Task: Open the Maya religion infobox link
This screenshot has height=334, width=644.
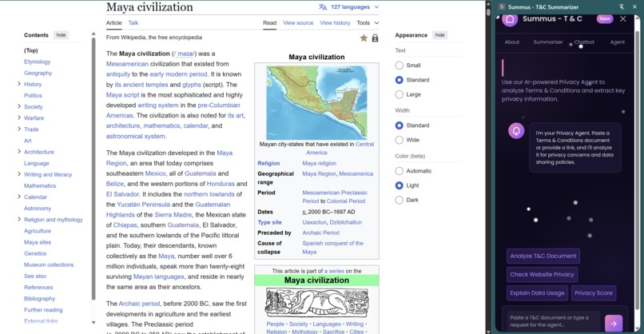Action: tap(319, 164)
